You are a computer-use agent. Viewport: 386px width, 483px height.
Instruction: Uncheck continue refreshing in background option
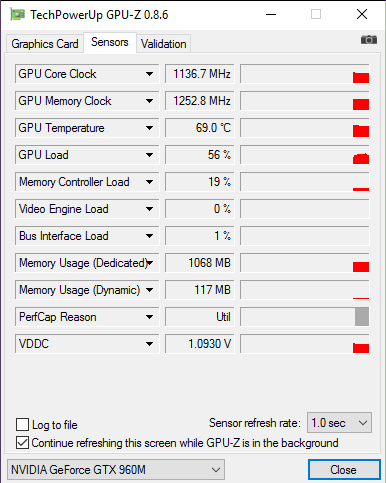click(x=22, y=443)
